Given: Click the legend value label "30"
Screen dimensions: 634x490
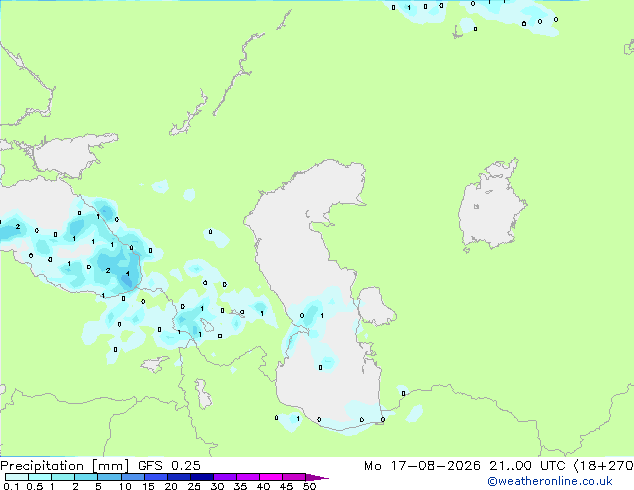Looking at the screenshot, I should coord(217,486).
